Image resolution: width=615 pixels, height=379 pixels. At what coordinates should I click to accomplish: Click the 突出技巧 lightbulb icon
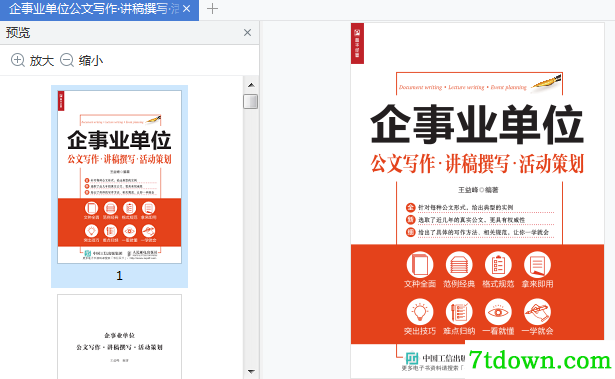420,312
